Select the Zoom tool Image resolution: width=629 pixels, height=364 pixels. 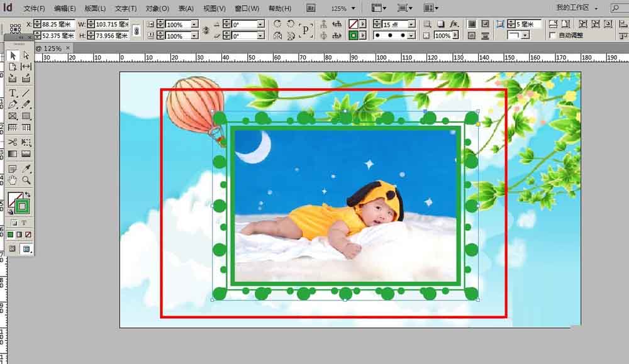pyautogui.click(x=26, y=180)
